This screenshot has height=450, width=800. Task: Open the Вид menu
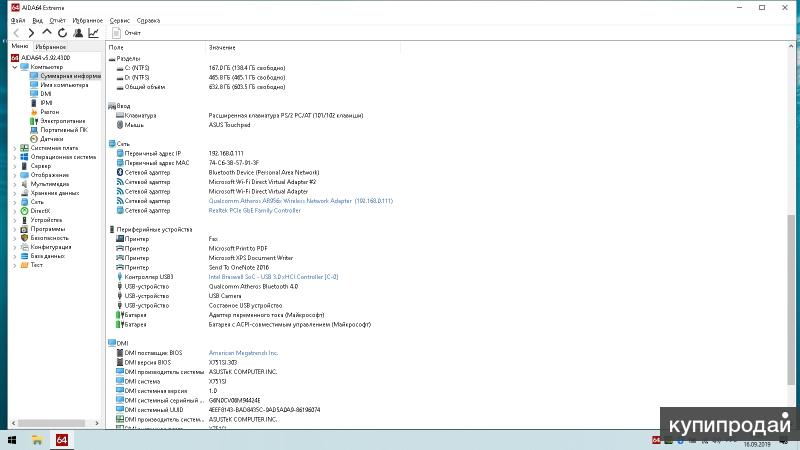coord(38,20)
